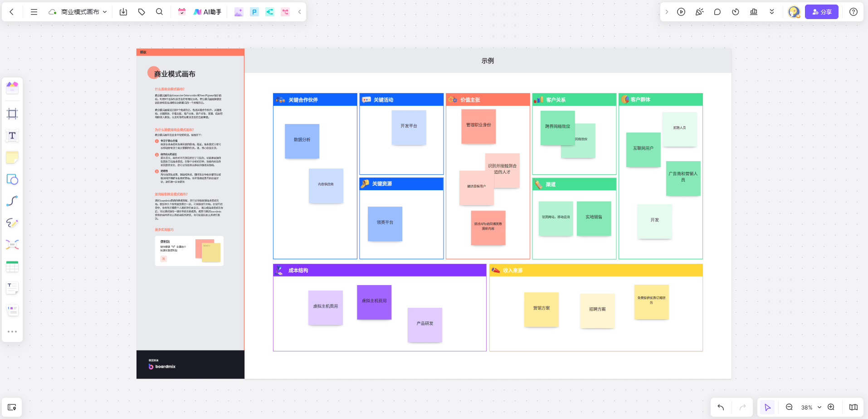
Task: Open the minimap/location icon at bottom left
Action: [x=12, y=407]
